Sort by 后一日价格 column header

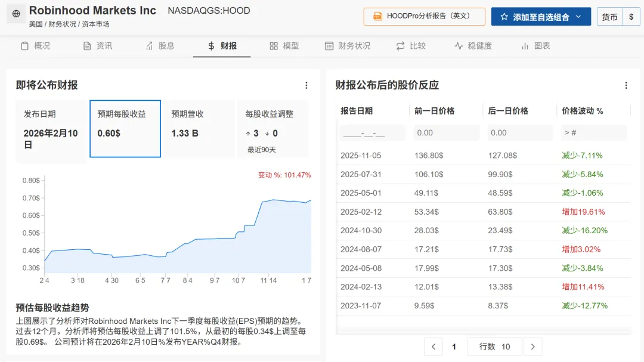(508, 111)
